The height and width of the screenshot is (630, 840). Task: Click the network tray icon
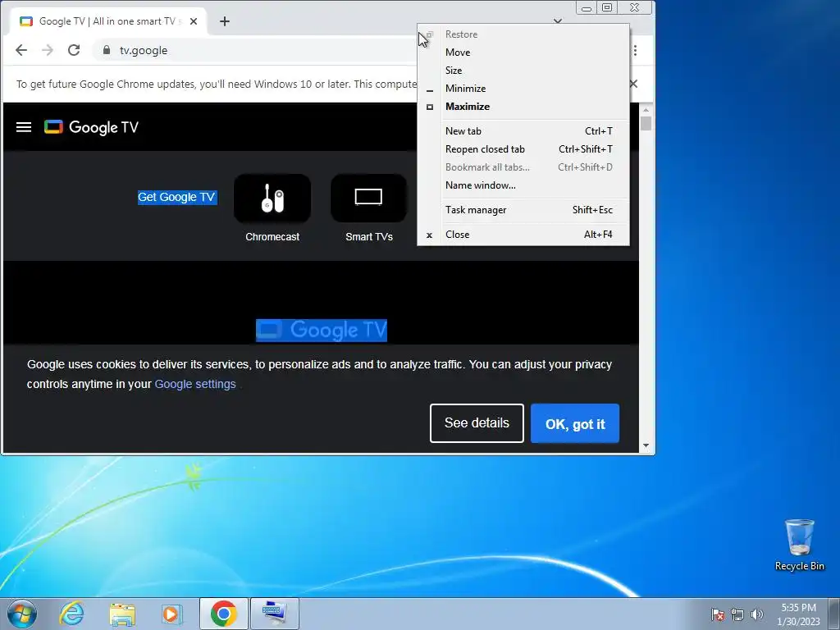[x=737, y=614]
